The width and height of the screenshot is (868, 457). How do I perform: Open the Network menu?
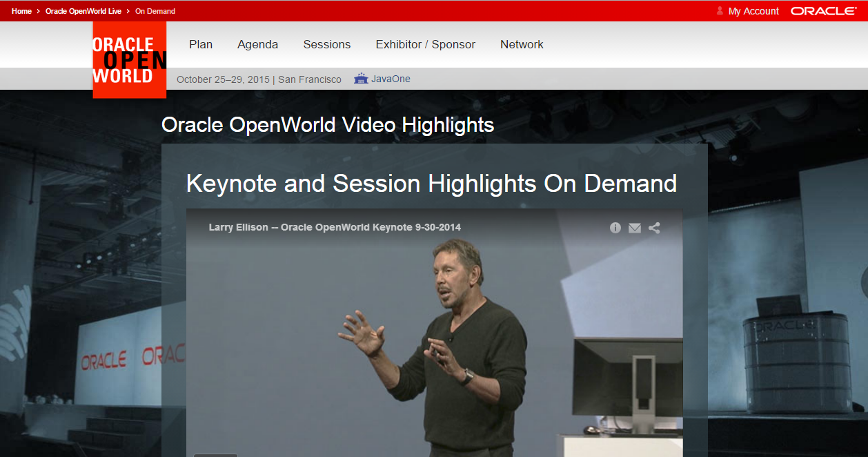pos(522,44)
